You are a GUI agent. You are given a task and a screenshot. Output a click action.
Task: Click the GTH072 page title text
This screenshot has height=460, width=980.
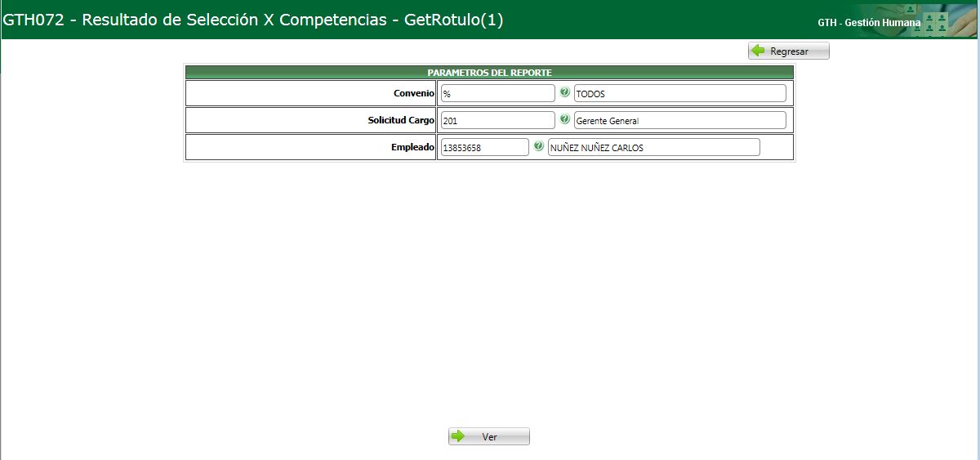pos(254,20)
